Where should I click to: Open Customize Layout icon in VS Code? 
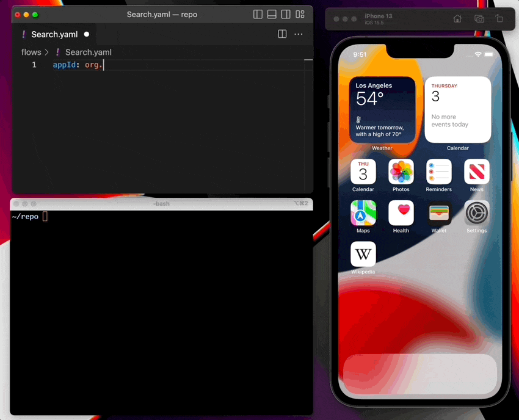[x=300, y=14]
